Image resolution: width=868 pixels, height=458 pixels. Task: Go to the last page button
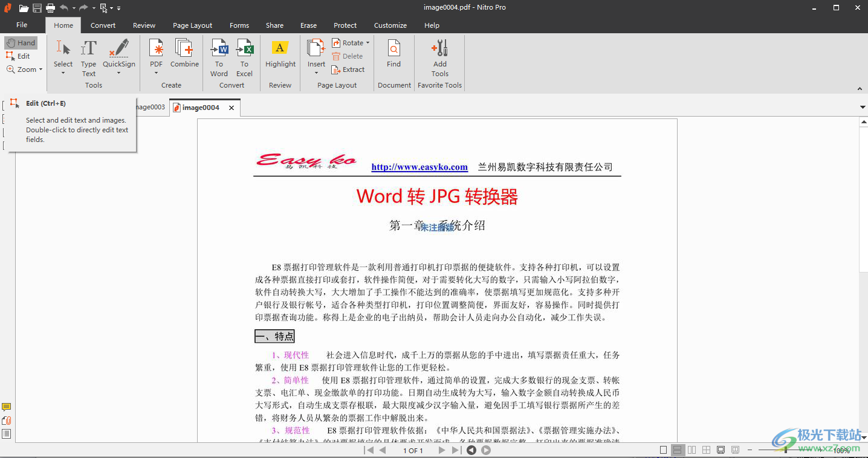coord(456,450)
